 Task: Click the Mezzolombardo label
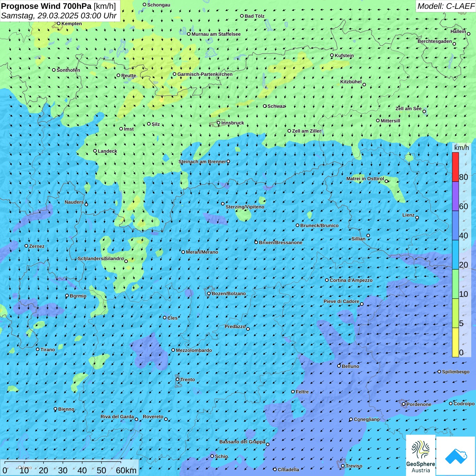coord(194,350)
